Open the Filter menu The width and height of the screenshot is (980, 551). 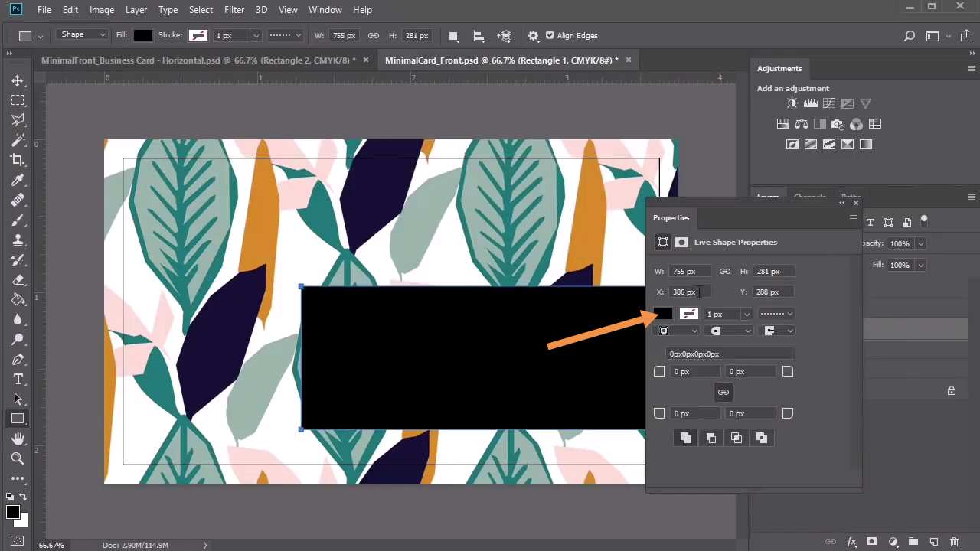click(234, 10)
